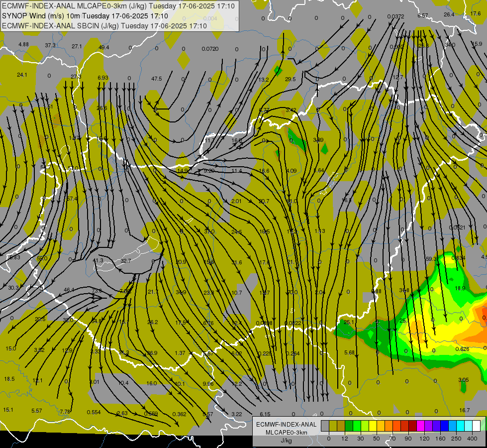
Task: Click the cyan legend color box
Action: [x=461, y=426]
